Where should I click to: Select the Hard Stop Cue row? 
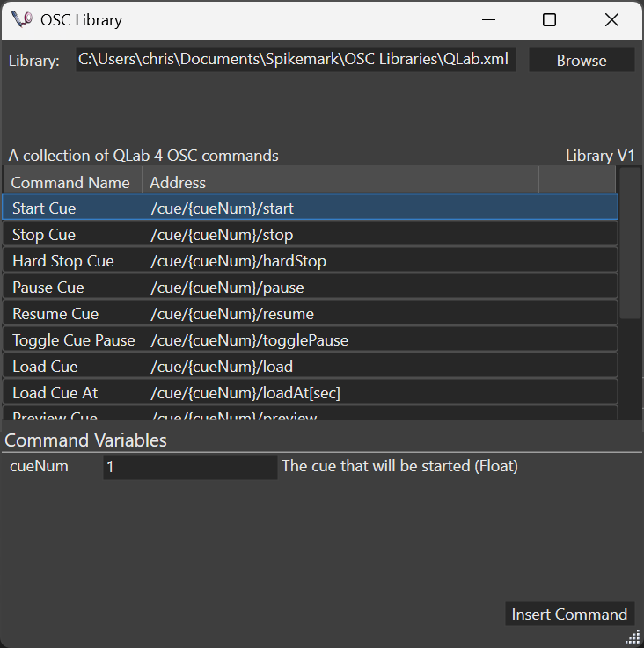311,261
